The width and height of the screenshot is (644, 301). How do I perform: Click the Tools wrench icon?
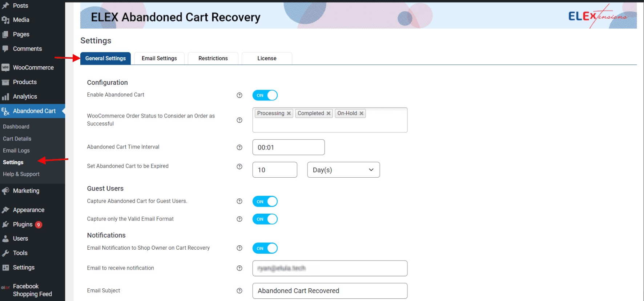point(5,253)
